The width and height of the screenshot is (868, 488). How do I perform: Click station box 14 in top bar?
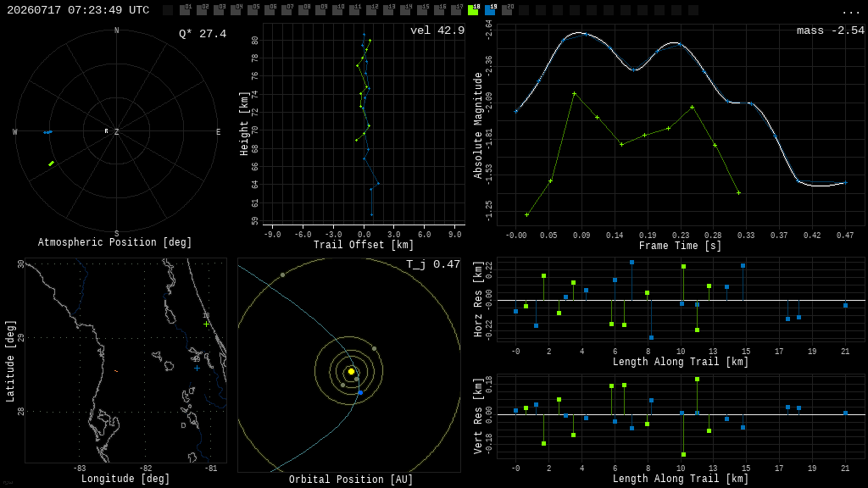(406, 10)
